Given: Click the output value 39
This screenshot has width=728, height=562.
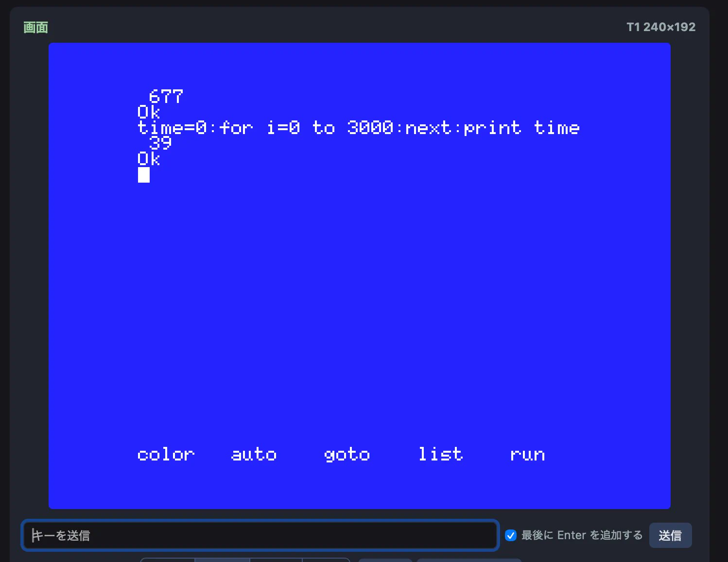Looking at the screenshot, I should tap(160, 143).
